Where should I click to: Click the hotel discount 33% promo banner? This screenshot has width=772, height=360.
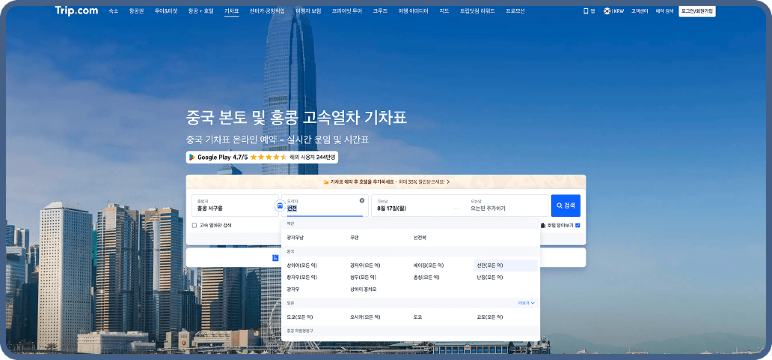coord(386,182)
